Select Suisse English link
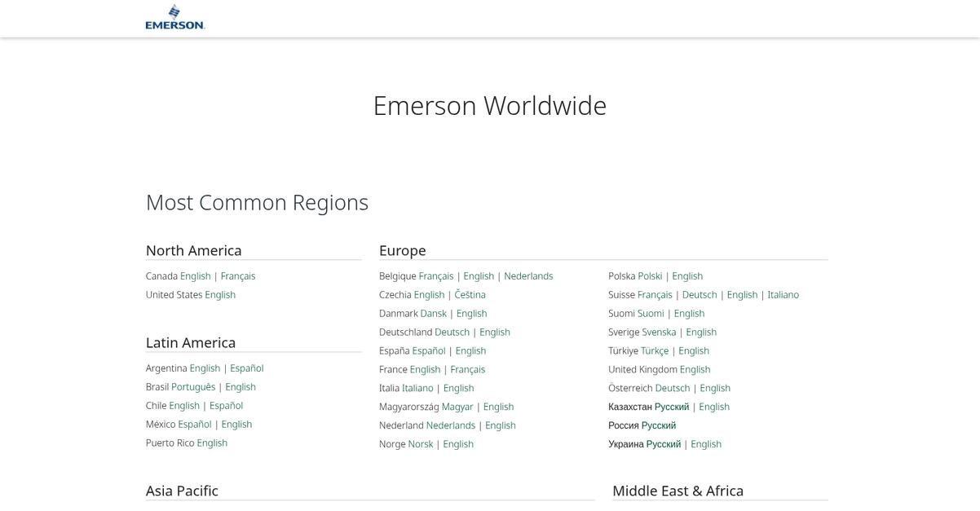Viewport: 980px width, 511px height. [x=743, y=295]
